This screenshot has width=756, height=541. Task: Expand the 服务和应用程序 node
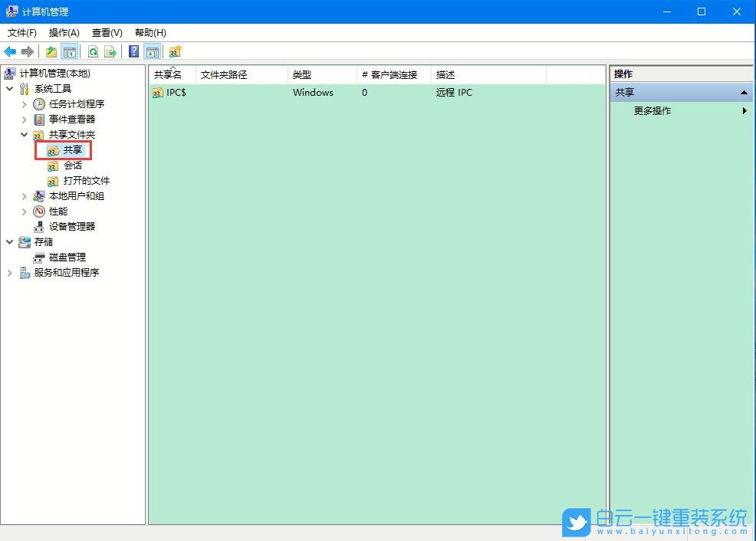click(x=10, y=273)
